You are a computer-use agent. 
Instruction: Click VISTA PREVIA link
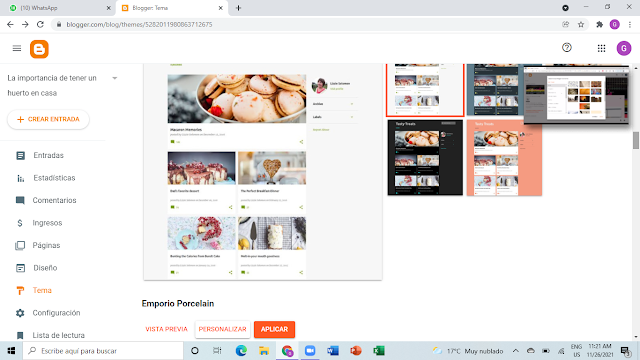tap(167, 329)
